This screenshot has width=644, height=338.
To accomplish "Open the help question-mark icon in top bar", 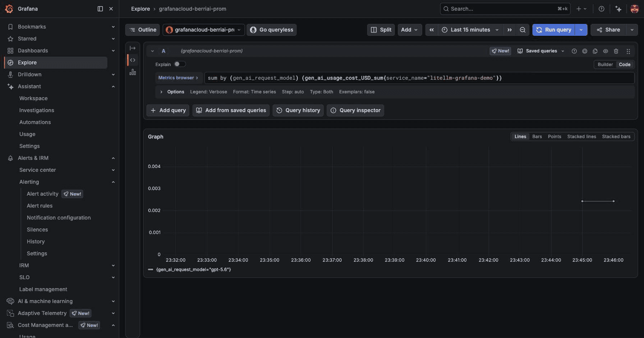I will click(x=601, y=9).
